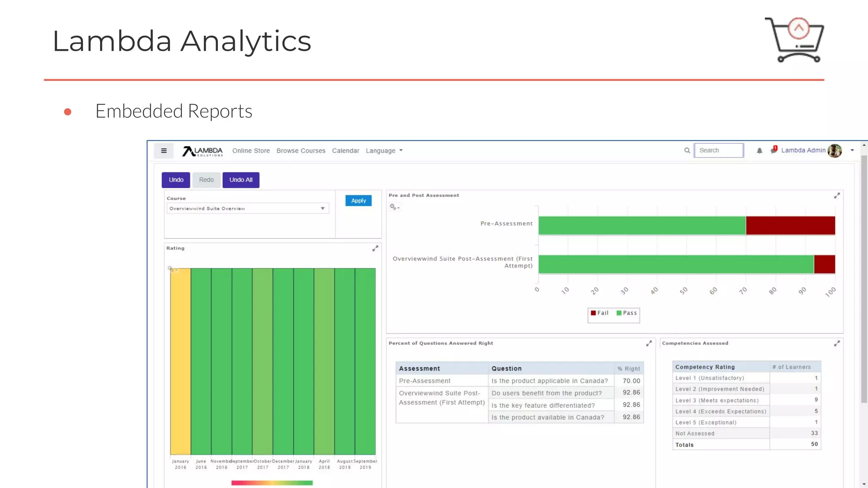Click the Pre-Assessment green pass bar
868x488 pixels.
click(x=642, y=225)
